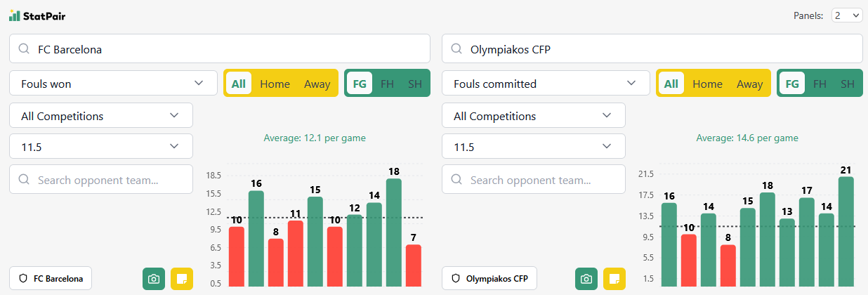Image resolution: width=868 pixels, height=295 pixels.
Task: Click the search icon in Olympiakos CFP field
Action: 457,49
